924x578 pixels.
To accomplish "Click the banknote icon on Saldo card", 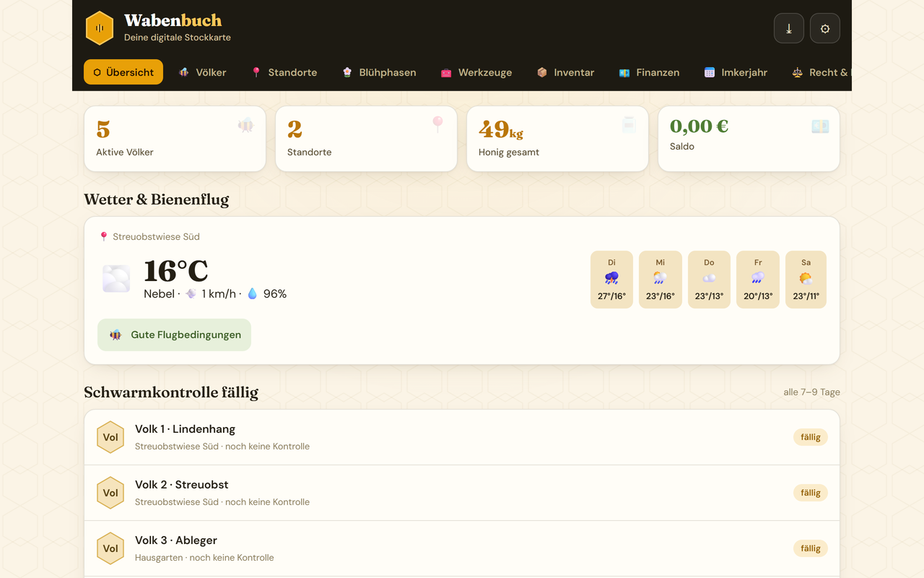I will point(820,126).
